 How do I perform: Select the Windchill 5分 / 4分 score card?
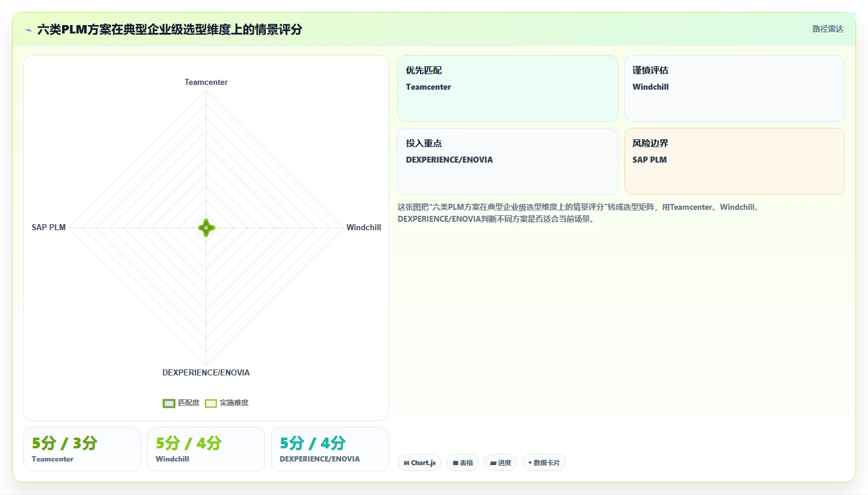[206, 449]
